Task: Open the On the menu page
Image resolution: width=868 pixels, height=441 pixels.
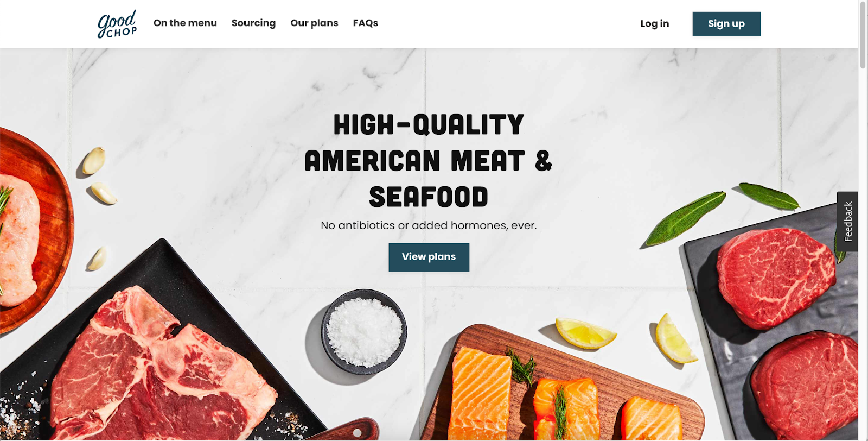Action: click(185, 23)
